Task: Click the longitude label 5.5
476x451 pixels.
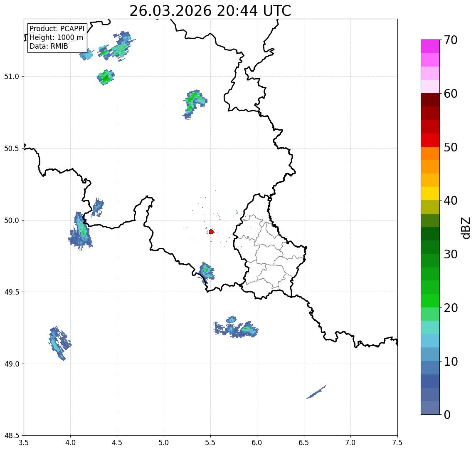Action: point(210,443)
